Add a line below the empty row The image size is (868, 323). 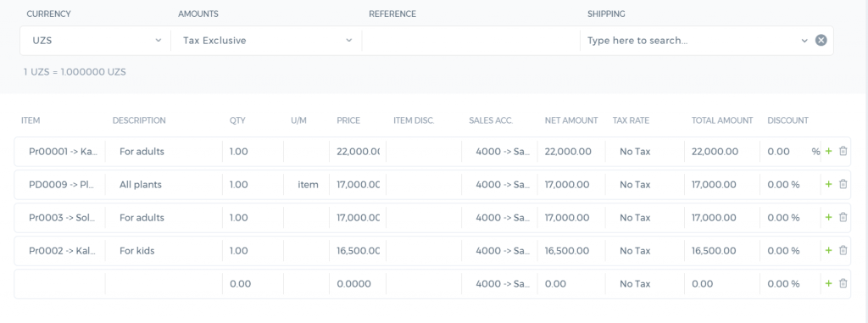[x=828, y=284]
